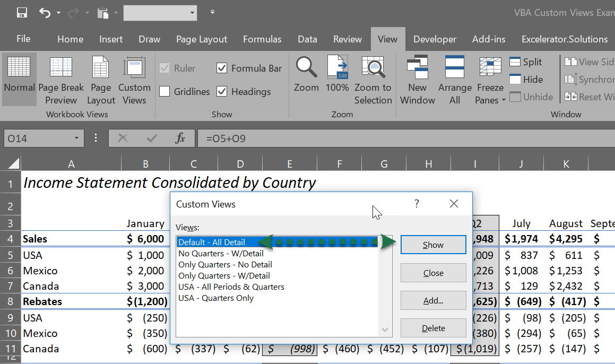This screenshot has height=364, width=615.
Task: Open the Name Box dropdown
Action: (75, 138)
